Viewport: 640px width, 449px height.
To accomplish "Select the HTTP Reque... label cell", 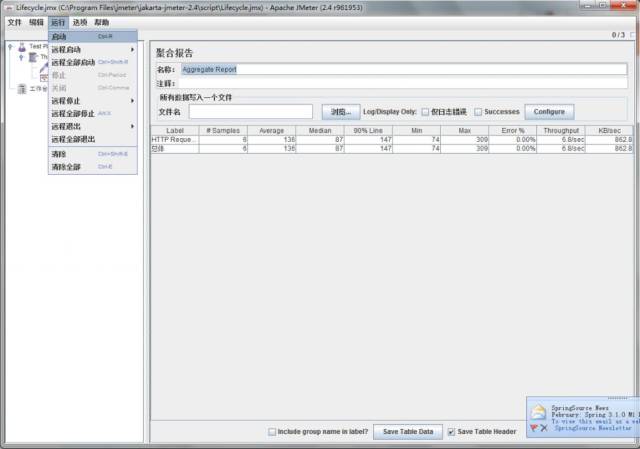I will [175, 140].
